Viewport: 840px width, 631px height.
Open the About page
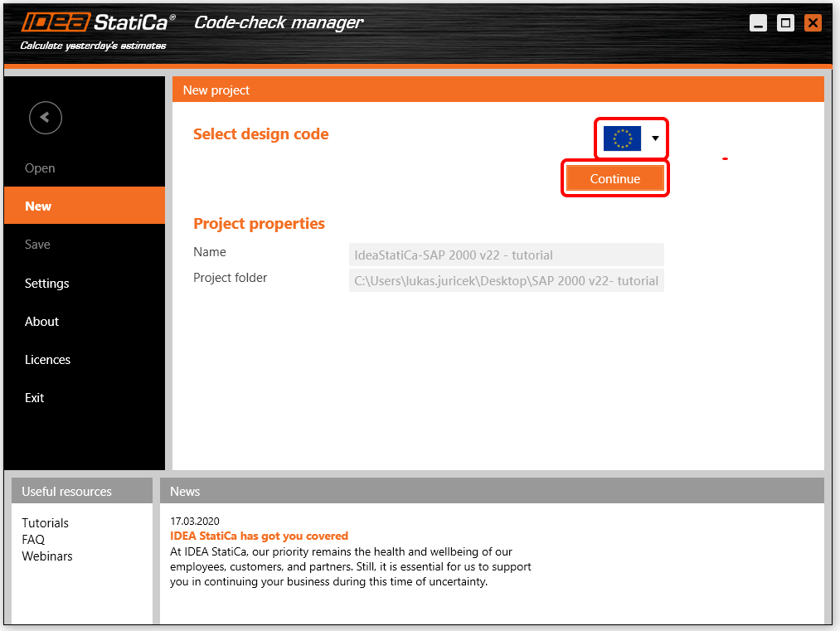[x=41, y=322]
